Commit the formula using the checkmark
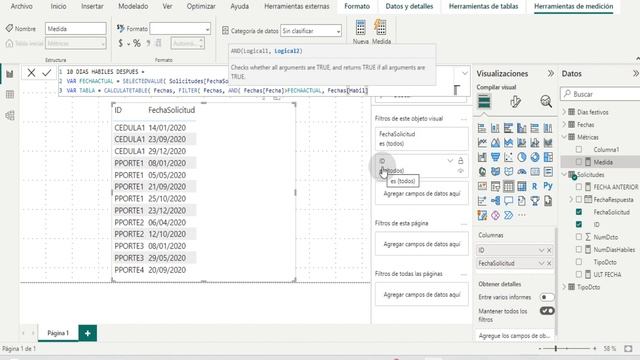This screenshot has width=640, height=360. click(47, 73)
